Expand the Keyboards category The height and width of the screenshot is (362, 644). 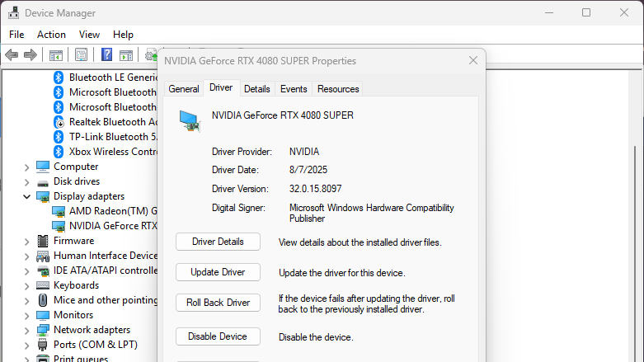27,285
